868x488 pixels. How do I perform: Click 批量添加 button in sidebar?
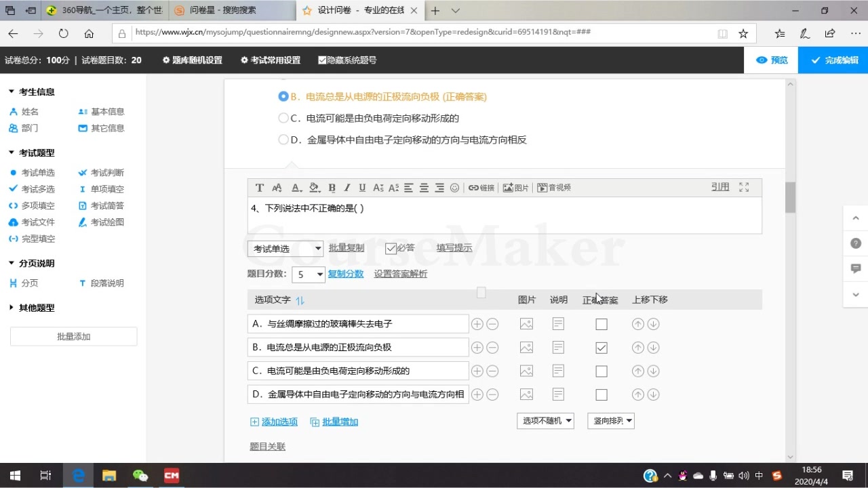point(74,337)
